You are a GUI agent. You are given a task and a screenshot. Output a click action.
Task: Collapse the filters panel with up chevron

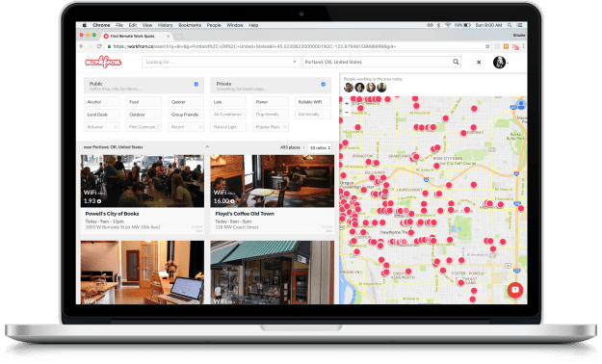click(x=207, y=146)
